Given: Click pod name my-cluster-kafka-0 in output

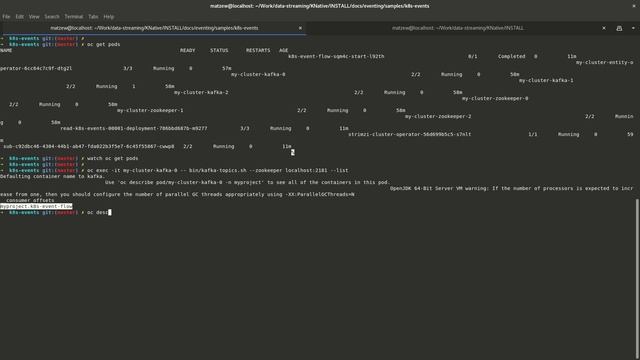Looking at the screenshot, I should pyautogui.click(x=258, y=74).
